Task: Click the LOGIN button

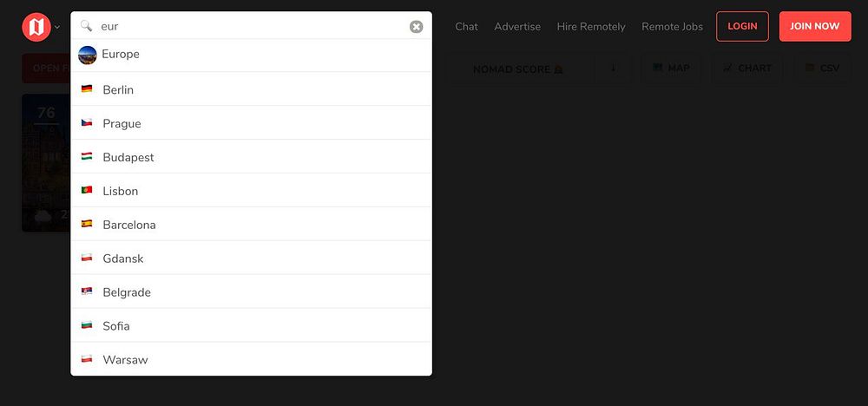Action: (x=742, y=27)
